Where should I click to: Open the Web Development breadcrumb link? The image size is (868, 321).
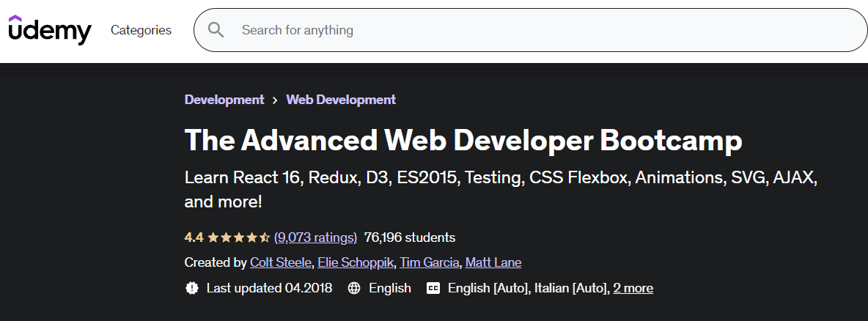click(341, 100)
